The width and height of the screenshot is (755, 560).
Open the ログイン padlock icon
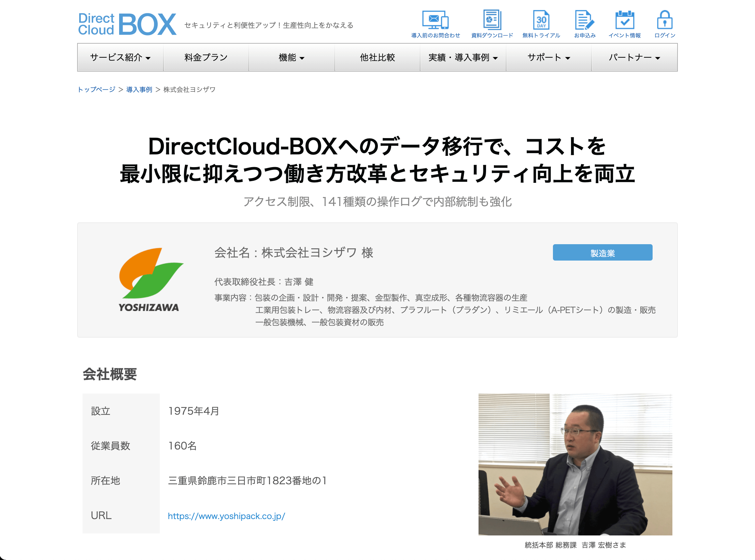[x=665, y=20]
